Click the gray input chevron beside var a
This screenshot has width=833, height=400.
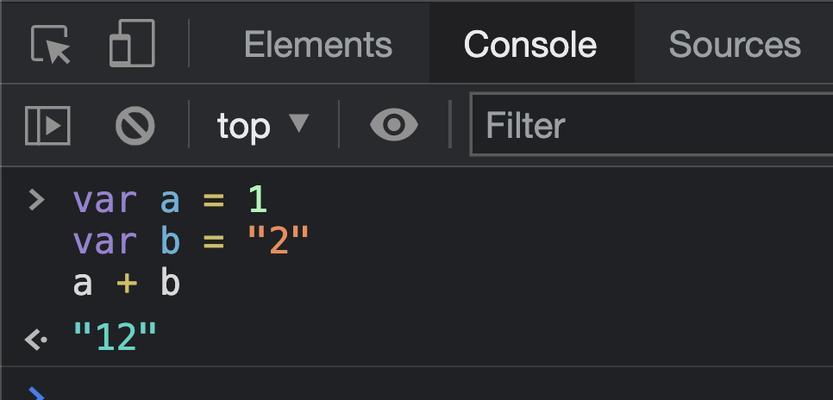coord(36,201)
